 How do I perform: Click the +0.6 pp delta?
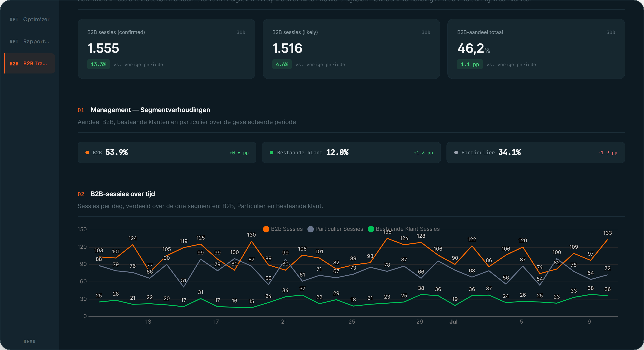click(x=239, y=153)
